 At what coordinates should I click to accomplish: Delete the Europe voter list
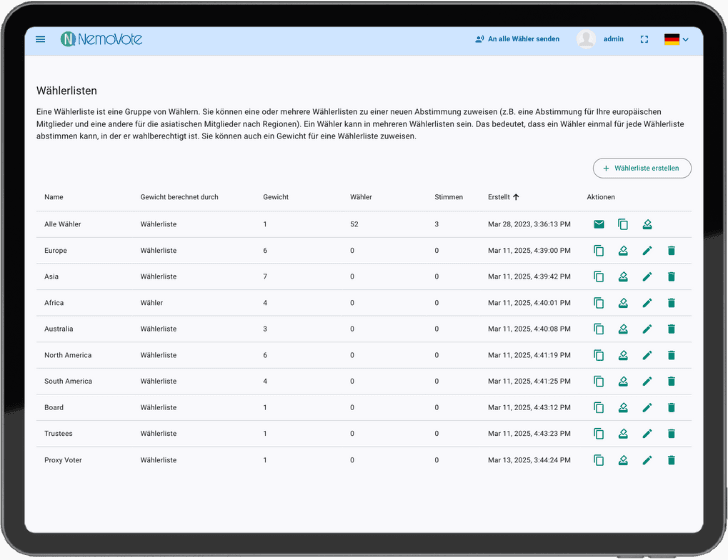point(671,251)
